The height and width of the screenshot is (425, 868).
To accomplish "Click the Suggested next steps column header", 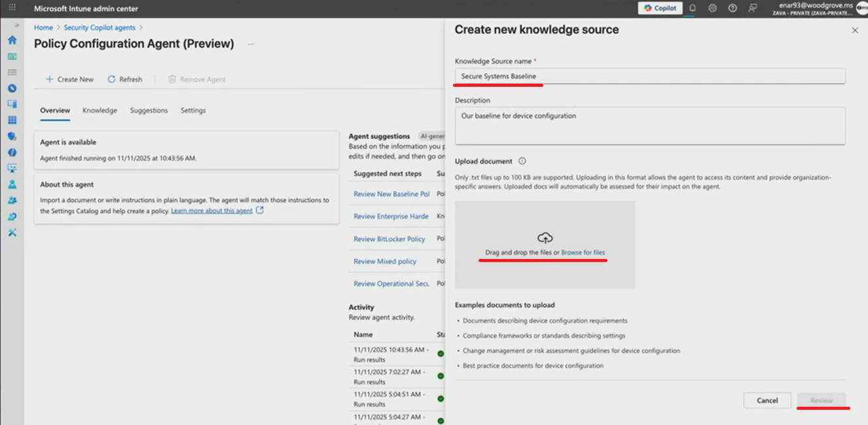I will coord(388,174).
